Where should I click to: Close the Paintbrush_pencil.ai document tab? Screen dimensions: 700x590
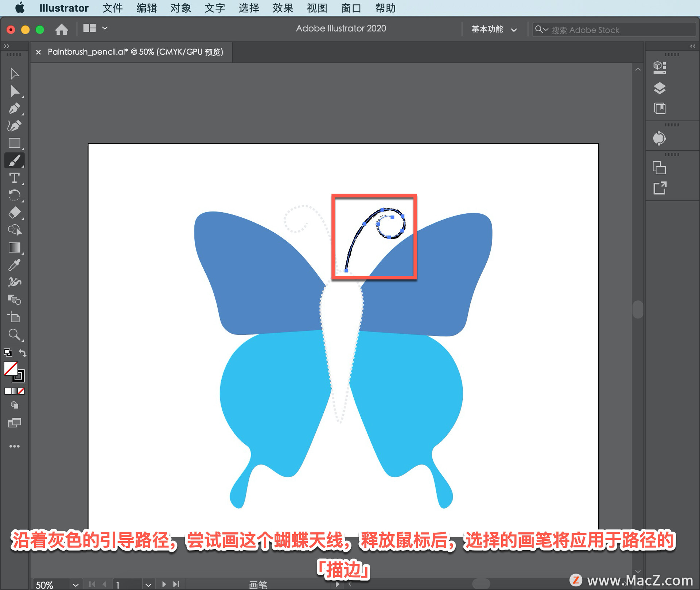[38, 52]
